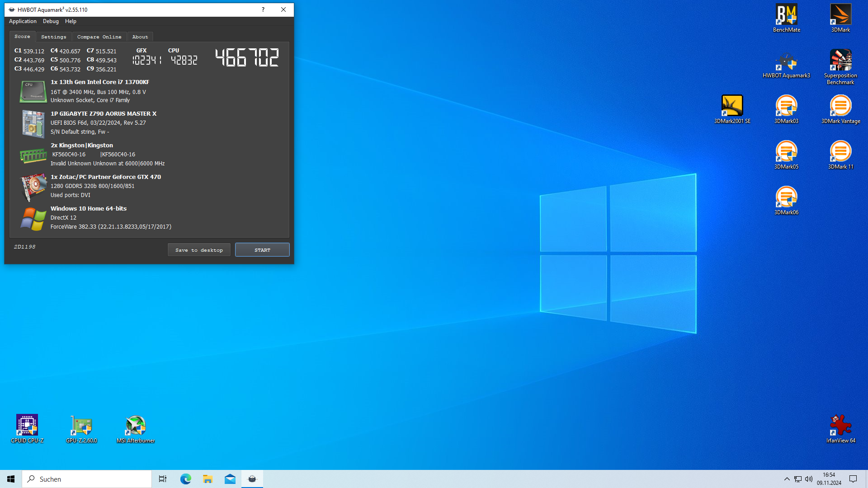The height and width of the screenshot is (488, 868).
Task: Click the START benchmark button
Action: click(262, 250)
